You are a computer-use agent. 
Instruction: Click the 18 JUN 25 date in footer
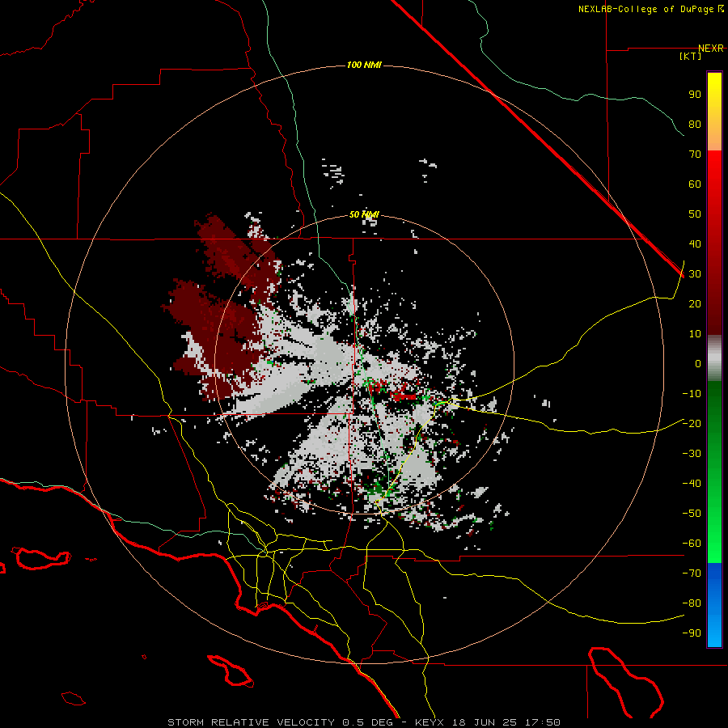tap(485, 722)
